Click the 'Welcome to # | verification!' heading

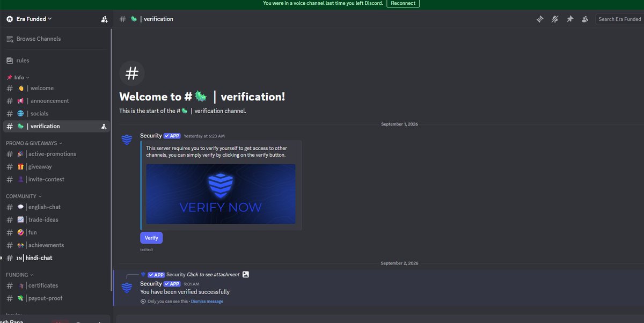[x=202, y=97]
